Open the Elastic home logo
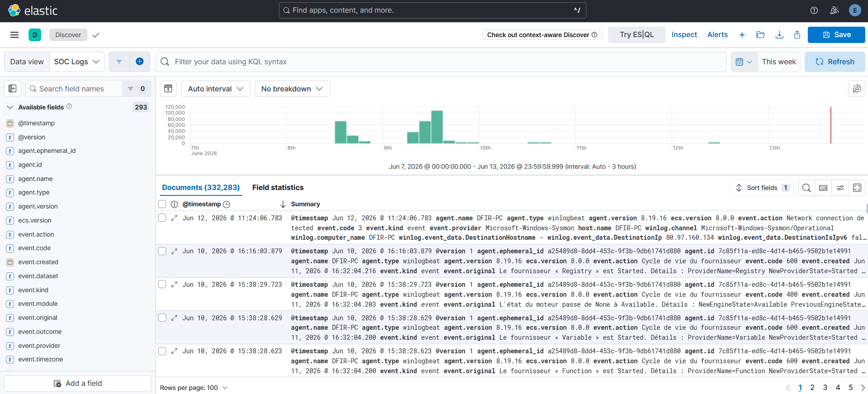This screenshot has width=868, height=394. pyautogui.click(x=33, y=10)
